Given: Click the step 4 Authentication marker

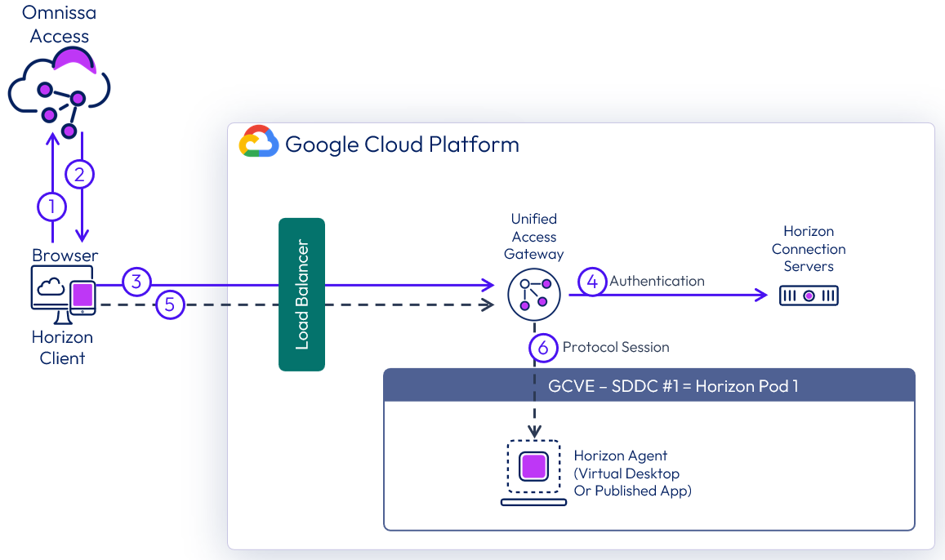Looking at the screenshot, I should tap(592, 282).
